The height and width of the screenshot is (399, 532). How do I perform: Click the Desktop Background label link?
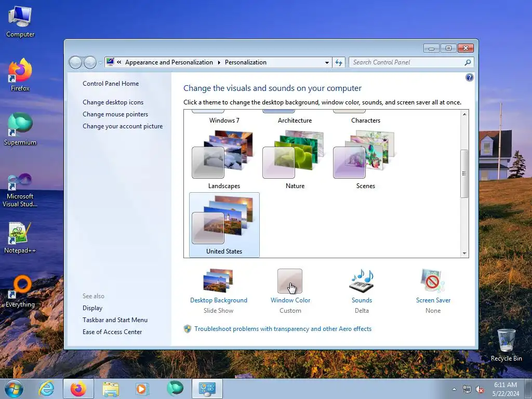(219, 300)
